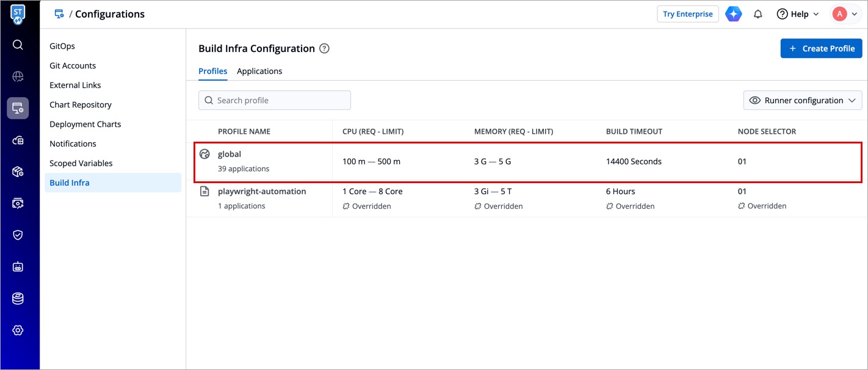Open the globe icon in left sidebar

pyautogui.click(x=18, y=76)
